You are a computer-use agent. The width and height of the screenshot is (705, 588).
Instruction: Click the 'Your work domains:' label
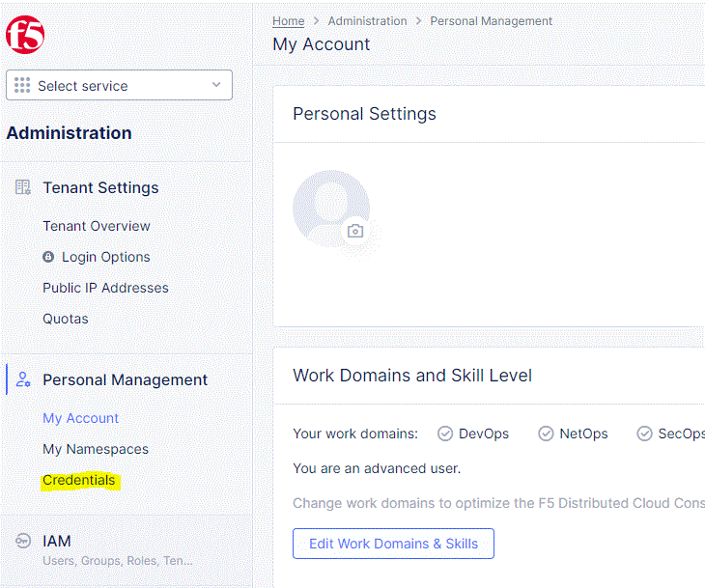click(355, 434)
